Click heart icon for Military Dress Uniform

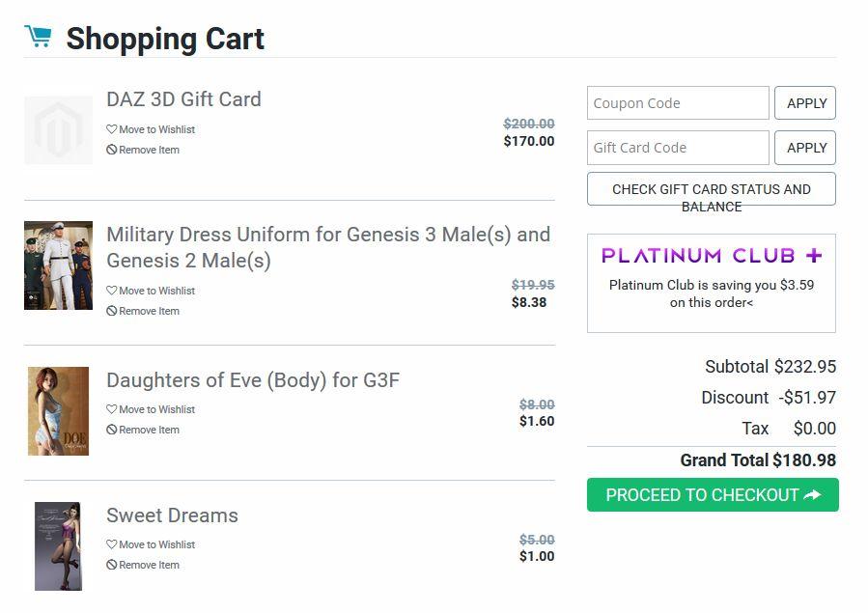[x=112, y=291]
